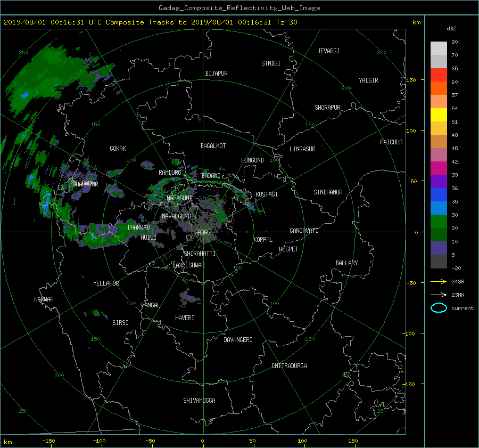
Task: Select the cyan ellipse current-track icon
Action: point(439,308)
